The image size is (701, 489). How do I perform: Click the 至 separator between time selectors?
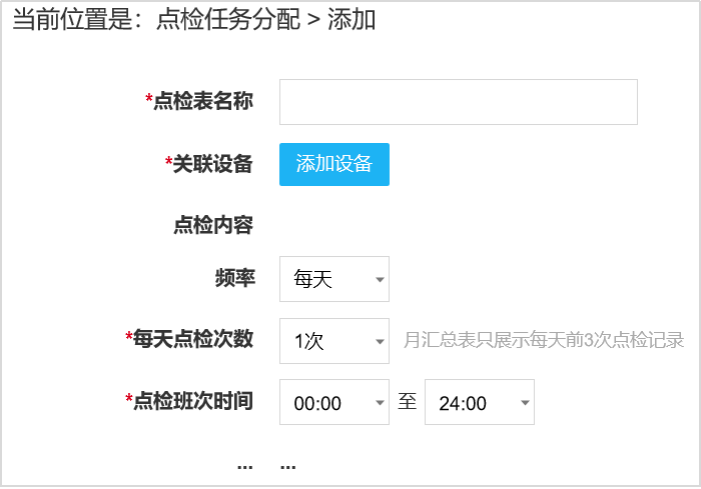[407, 402]
